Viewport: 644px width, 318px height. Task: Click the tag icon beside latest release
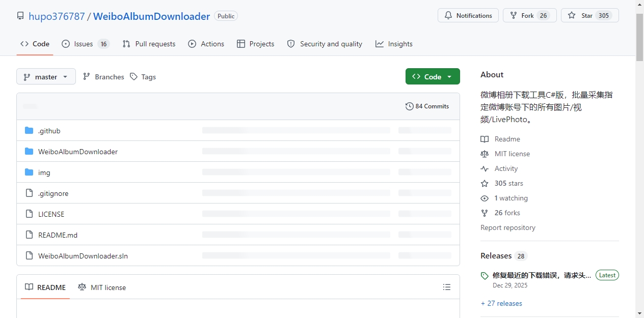tap(485, 276)
